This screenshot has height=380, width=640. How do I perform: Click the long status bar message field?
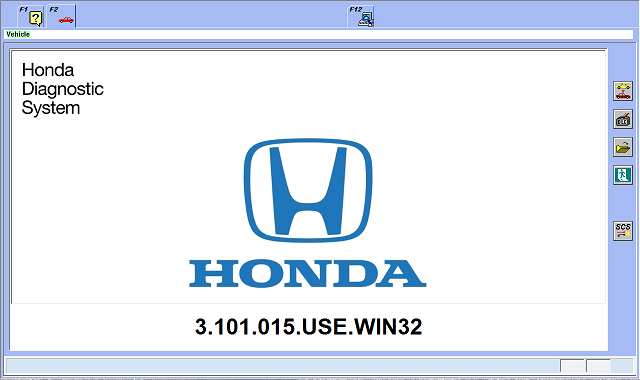(x=282, y=366)
